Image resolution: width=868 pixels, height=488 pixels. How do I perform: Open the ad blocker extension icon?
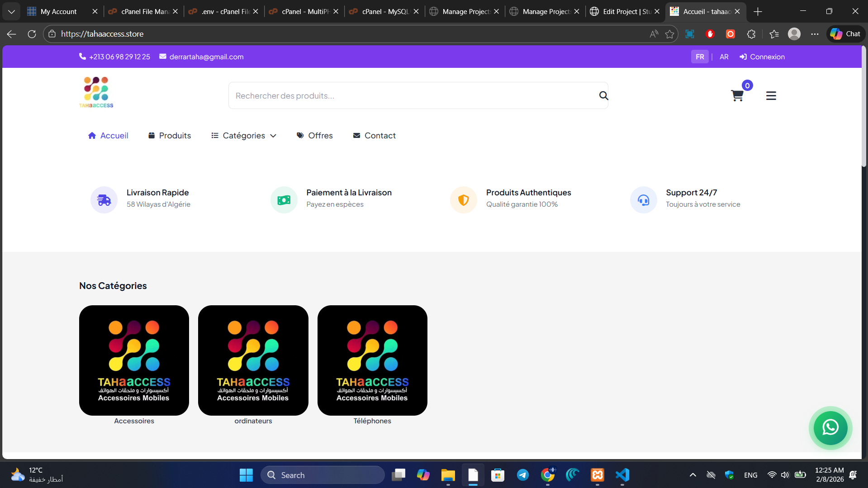[710, 34]
